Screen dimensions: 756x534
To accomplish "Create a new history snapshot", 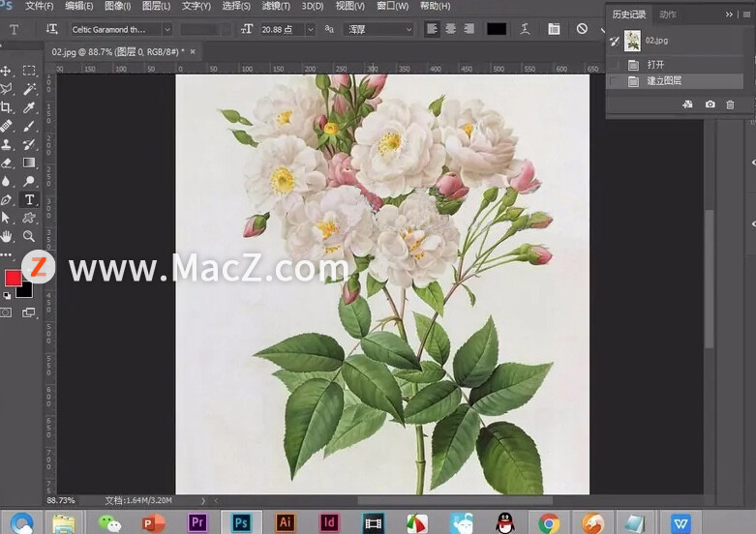I will pyautogui.click(x=711, y=104).
